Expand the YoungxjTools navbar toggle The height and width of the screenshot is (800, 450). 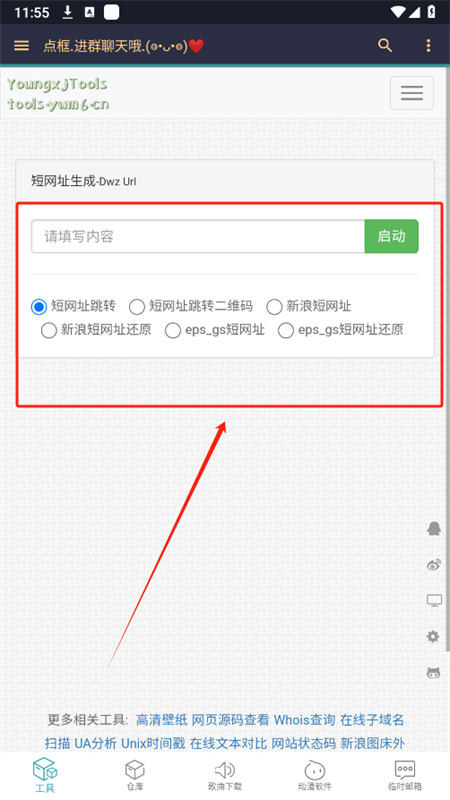412,93
